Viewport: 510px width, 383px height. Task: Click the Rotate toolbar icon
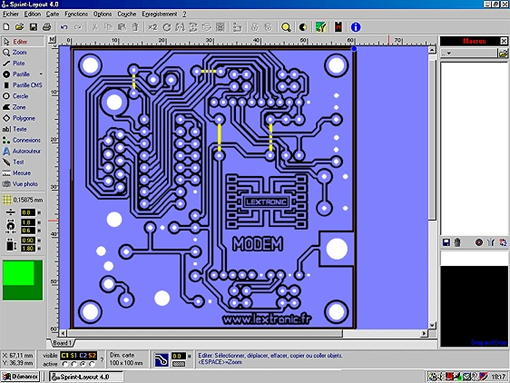[166, 27]
